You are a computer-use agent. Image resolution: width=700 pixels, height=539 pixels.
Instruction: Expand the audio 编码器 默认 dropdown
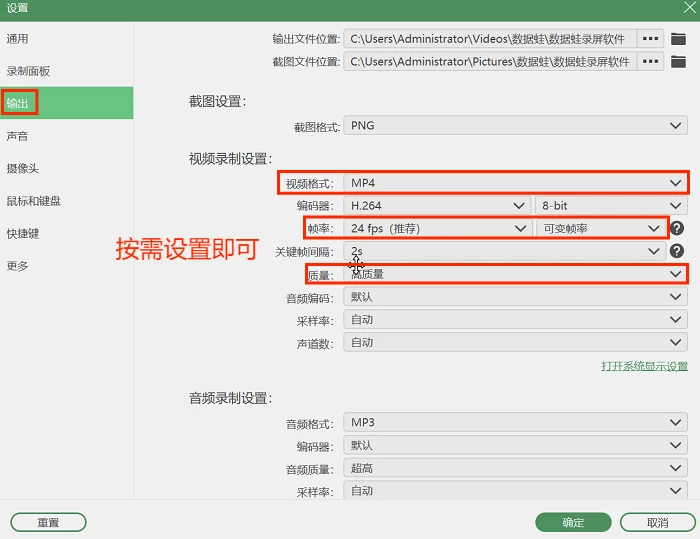[515, 445]
